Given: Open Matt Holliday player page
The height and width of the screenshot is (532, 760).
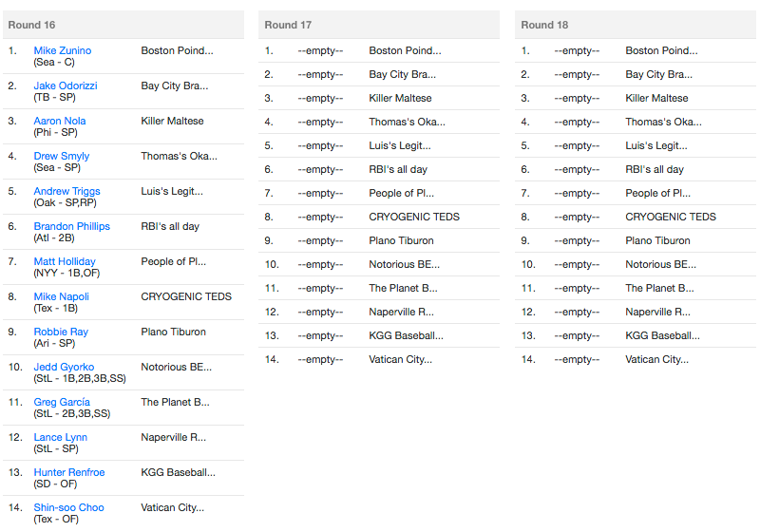Looking at the screenshot, I should pos(65,261).
